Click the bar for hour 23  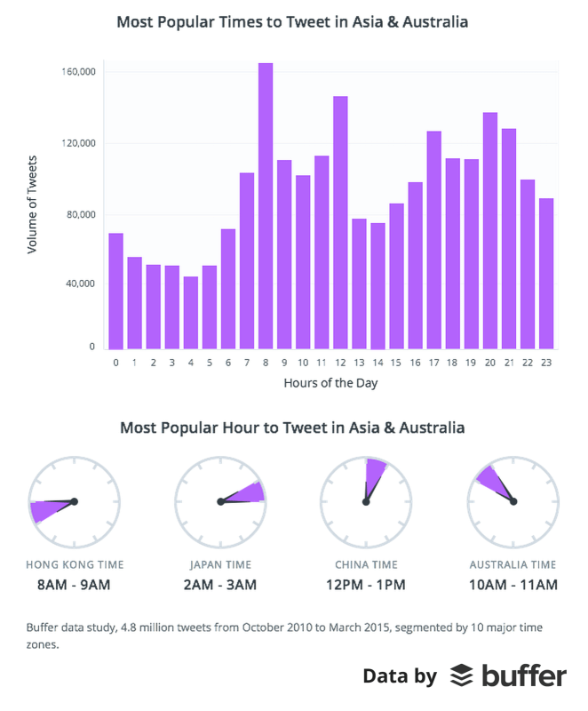pyautogui.click(x=546, y=274)
